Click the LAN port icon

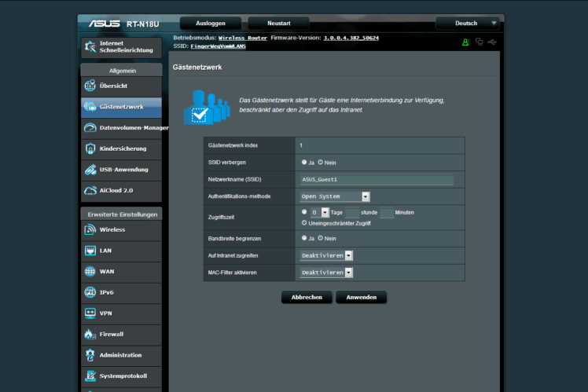click(x=90, y=251)
